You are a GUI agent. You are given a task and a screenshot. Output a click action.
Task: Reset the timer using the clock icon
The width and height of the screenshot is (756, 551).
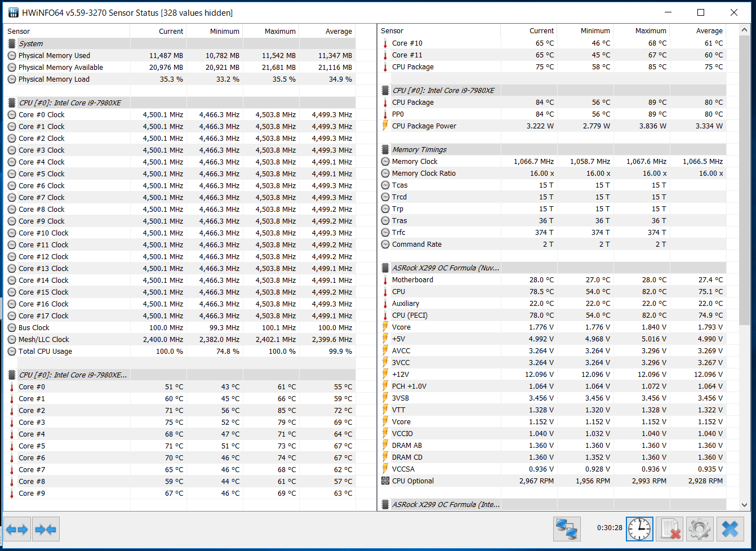[639, 529]
